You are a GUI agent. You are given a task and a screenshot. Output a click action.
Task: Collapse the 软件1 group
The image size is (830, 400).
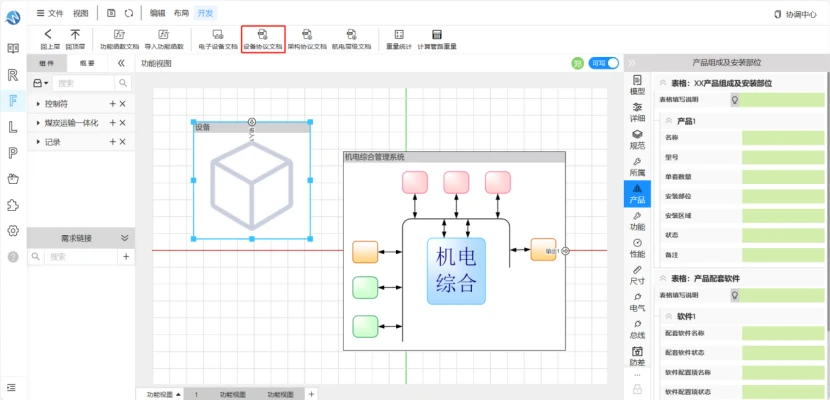point(669,316)
